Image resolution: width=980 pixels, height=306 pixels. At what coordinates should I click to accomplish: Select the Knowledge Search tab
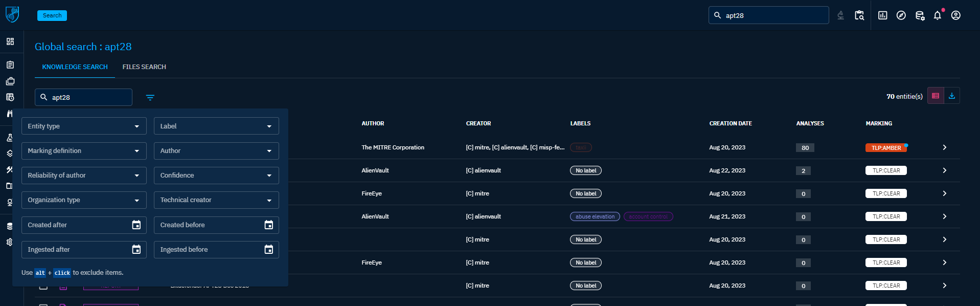coord(75,67)
